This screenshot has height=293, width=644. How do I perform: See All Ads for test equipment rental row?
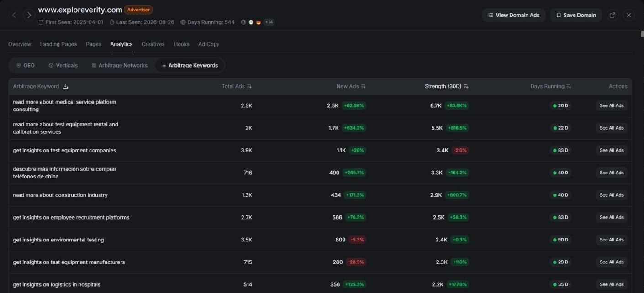coord(612,128)
